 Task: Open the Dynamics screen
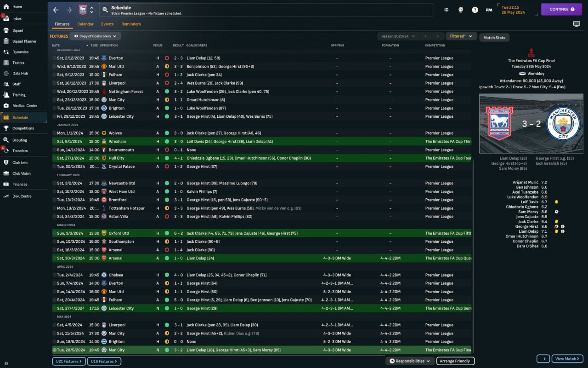20,52
